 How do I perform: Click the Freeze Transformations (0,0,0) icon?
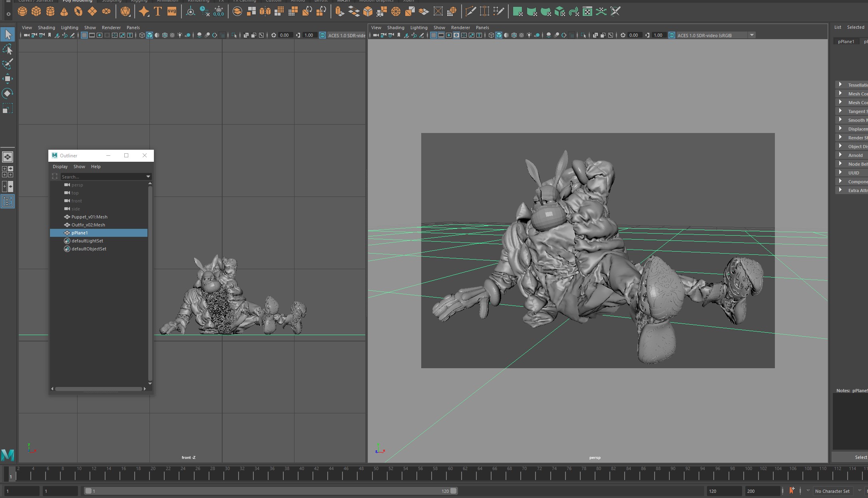(219, 12)
